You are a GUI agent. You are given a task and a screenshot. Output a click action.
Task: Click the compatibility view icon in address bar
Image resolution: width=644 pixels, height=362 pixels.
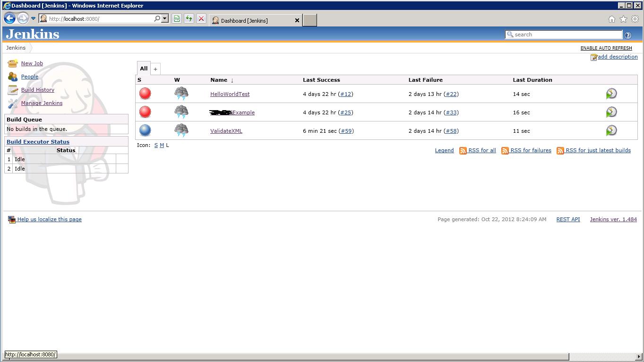[x=177, y=18]
